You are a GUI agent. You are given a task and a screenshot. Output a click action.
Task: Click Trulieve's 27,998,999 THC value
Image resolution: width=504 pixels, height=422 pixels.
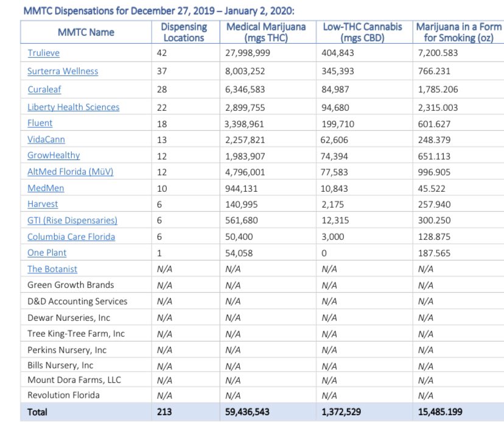248,53
